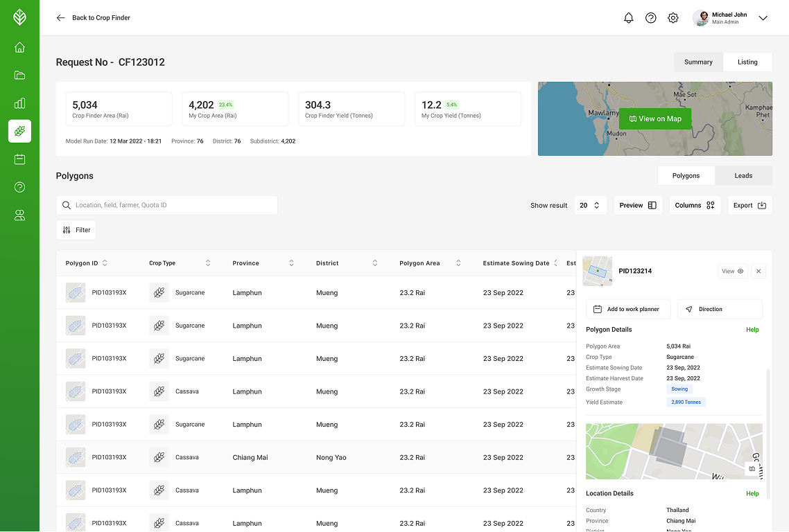Switch to Summary tab
The height and width of the screenshot is (532, 789).
[698, 62]
